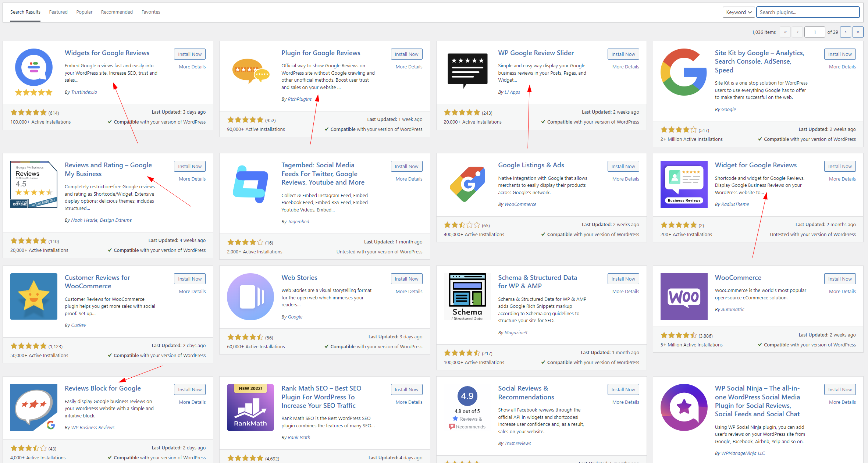Install WooCommerce plugin now
The height and width of the screenshot is (463, 868).
coord(840,279)
